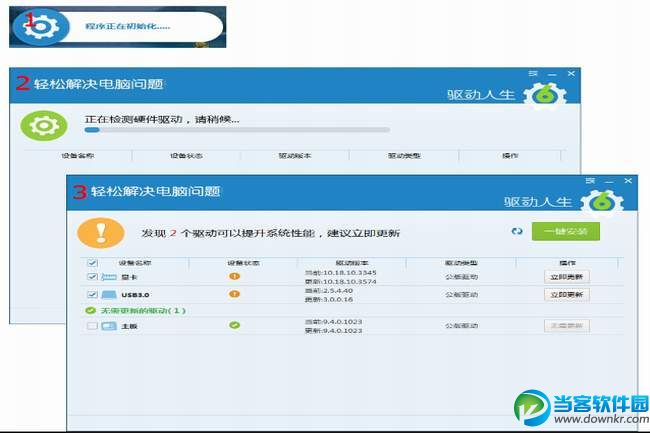Click 公版驱动 in the 显卡 row

(461, 277)
